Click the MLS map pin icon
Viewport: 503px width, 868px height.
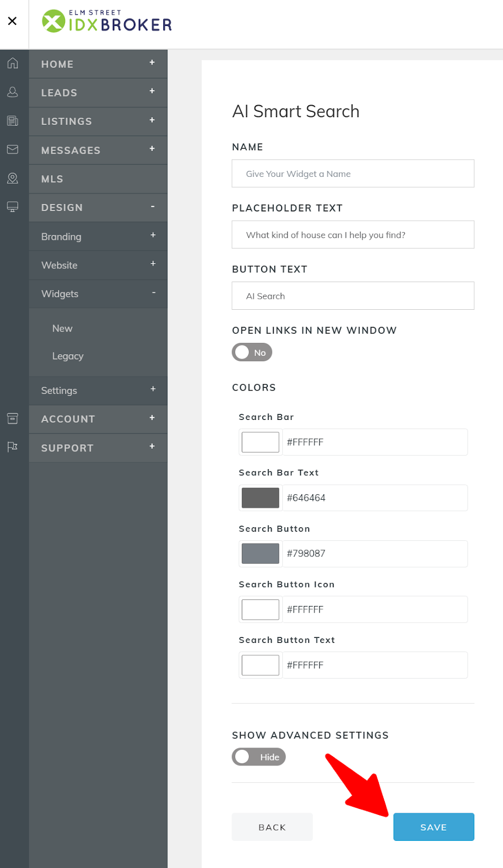click(x=12, y=178)
